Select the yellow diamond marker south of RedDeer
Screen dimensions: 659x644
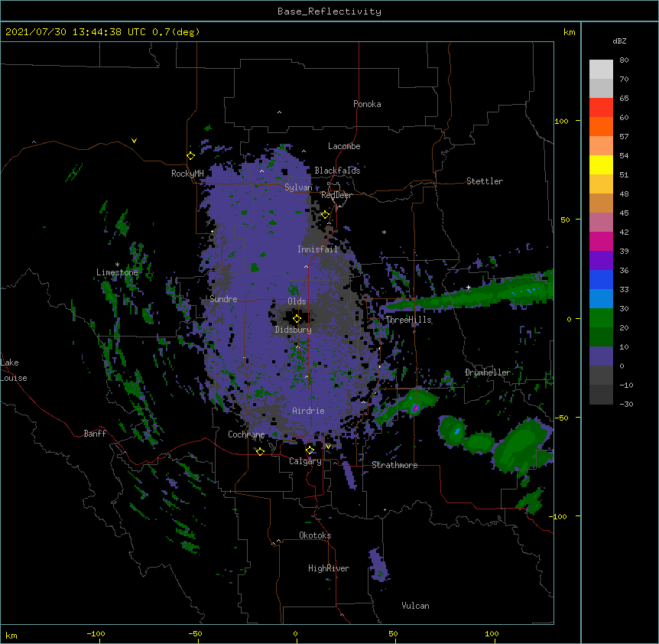(x=325, y=215)
